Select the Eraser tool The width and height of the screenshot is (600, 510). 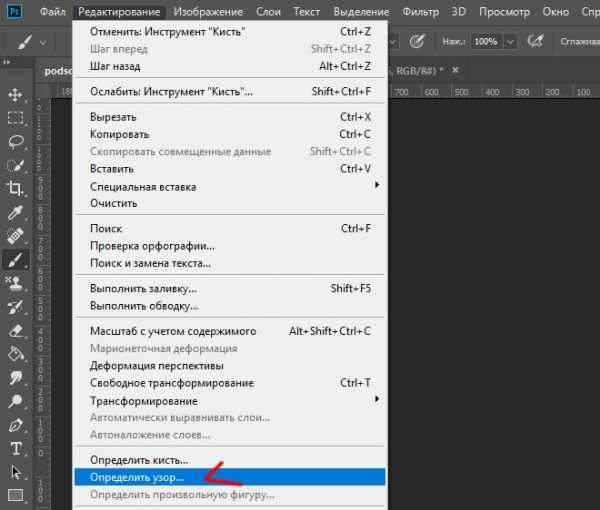(x=16, y=330)
